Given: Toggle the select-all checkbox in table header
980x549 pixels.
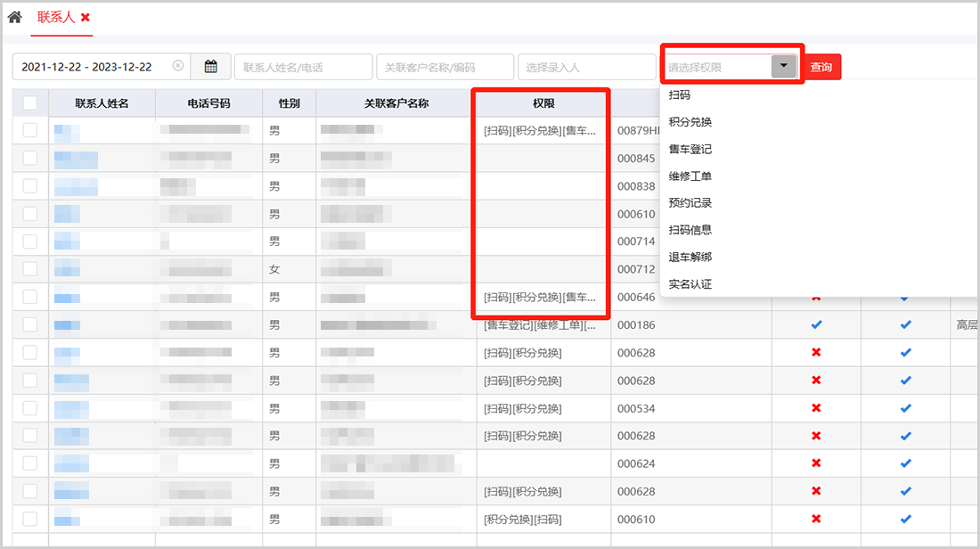Looking at the screenshot, I should (30, 103).
